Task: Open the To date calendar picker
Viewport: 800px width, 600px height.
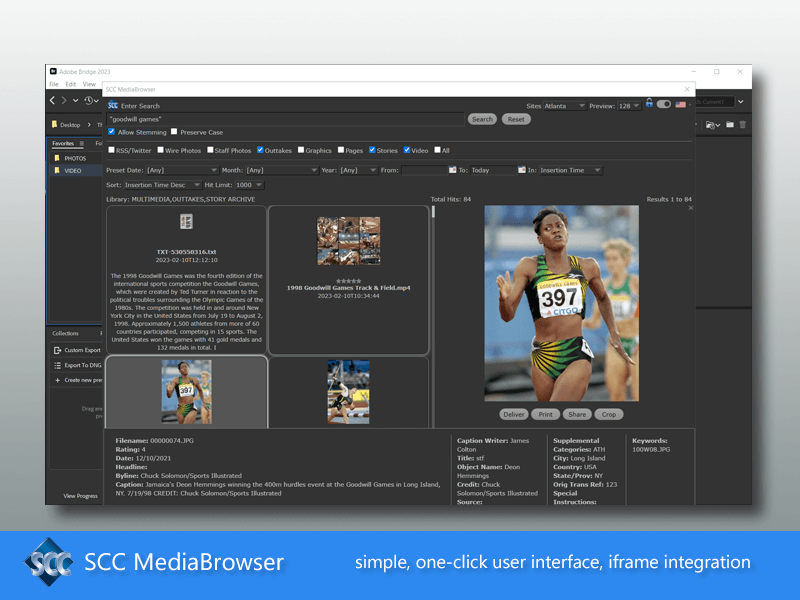Action: pyautogui.click(x=522, y=169)
